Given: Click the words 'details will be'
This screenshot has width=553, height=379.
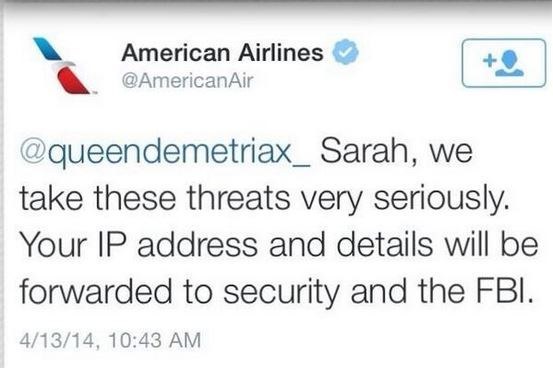Looking at the screenshot, I should click(437, 244).
